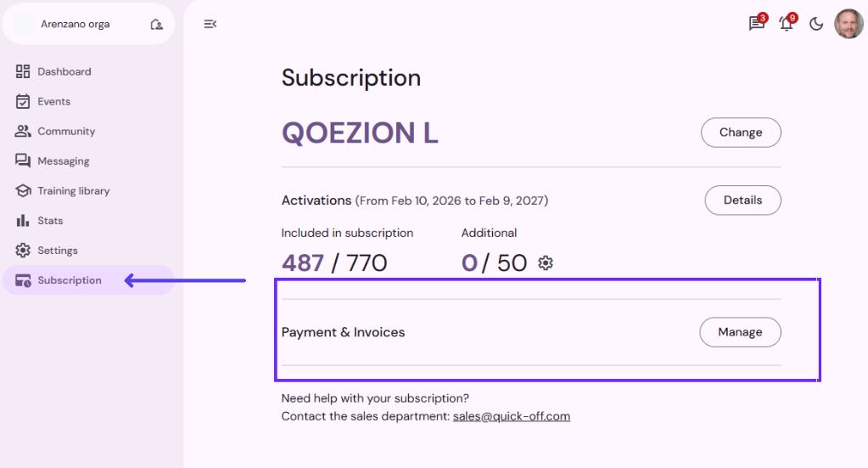Open the user profile avatar
This screenshot has height=468, width=868.
(x=848, y=24)
